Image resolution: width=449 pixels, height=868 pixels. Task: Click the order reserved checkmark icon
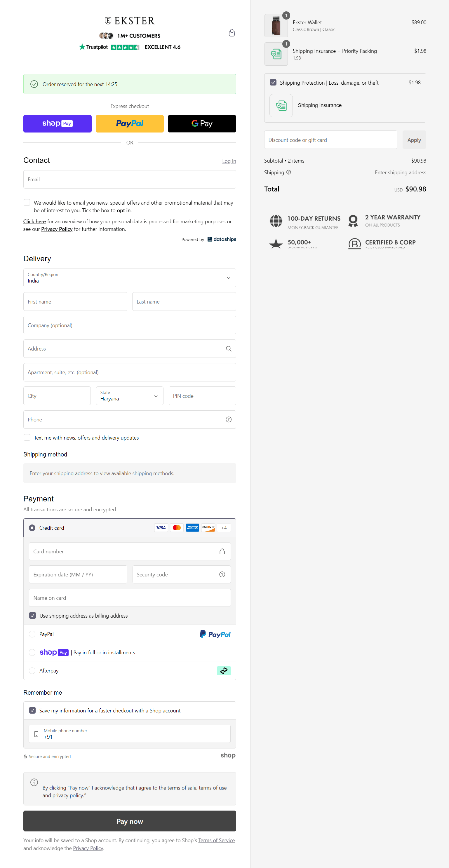click(x=34, y=84)
